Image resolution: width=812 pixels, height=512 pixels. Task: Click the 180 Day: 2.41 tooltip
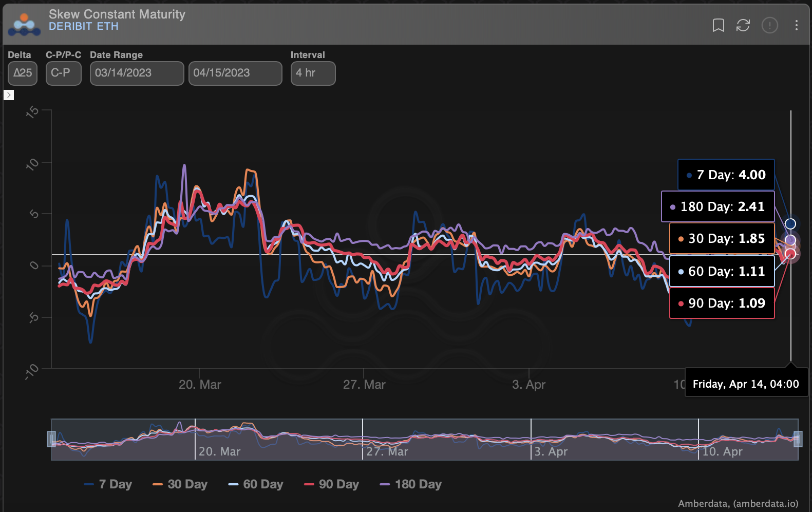point(718,206)
